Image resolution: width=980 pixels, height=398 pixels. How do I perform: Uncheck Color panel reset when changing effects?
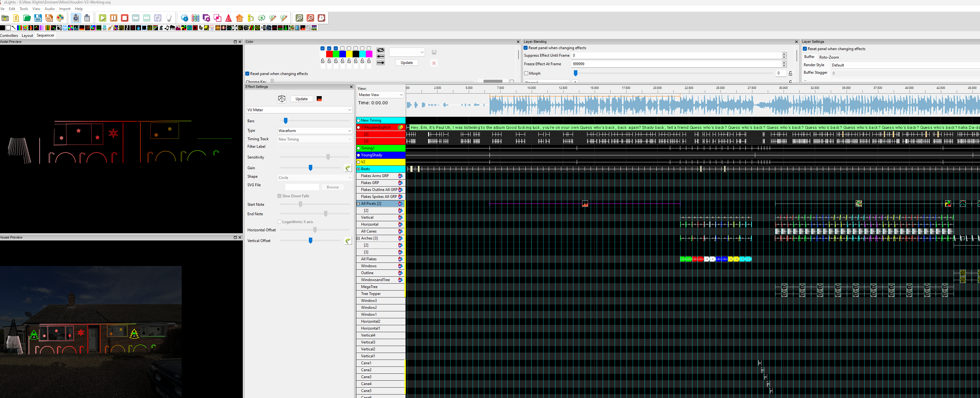click(247, 73)
